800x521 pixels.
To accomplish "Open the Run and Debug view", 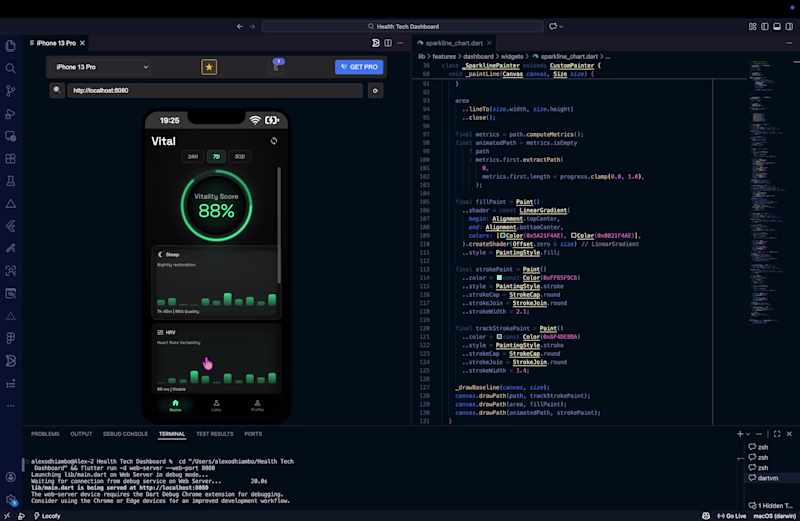I will [11, 113].
